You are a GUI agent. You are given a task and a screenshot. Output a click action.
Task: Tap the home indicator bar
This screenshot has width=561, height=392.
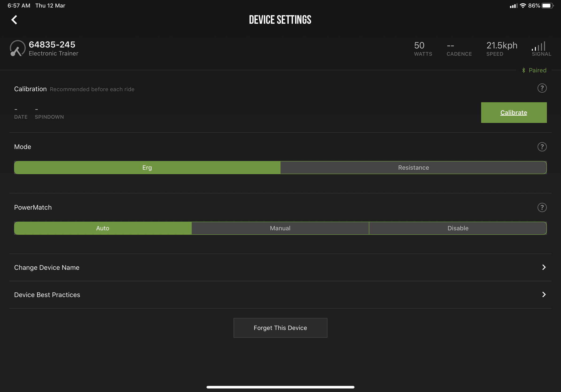[x=280, y=387]
